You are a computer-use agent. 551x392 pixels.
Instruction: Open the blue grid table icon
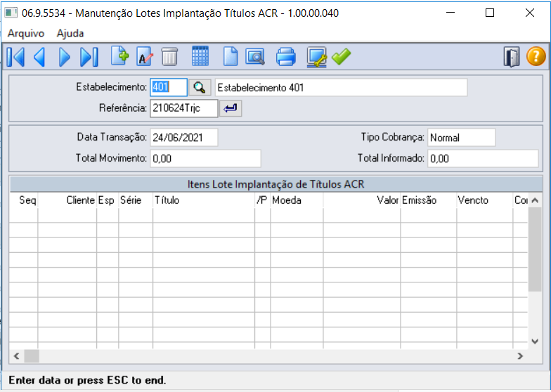(x=200, y=56)
